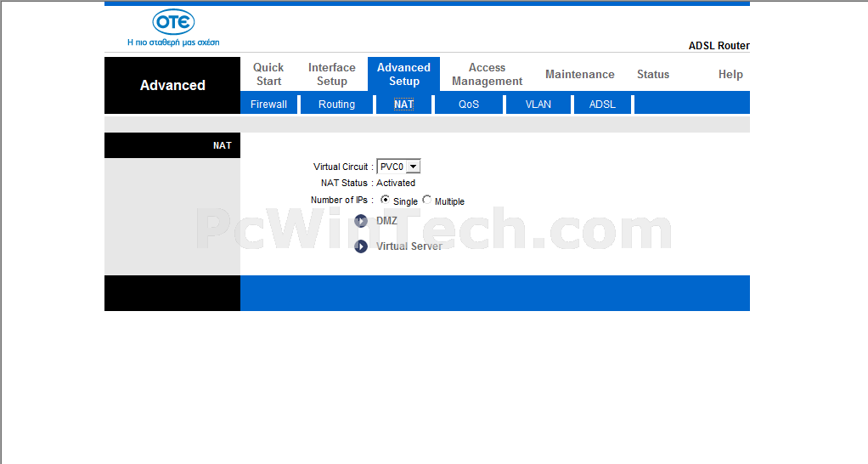This screenshot has height=464, width=868.
Task: Click the 'Virtual Circuit' label
Action: click(341, 167)
